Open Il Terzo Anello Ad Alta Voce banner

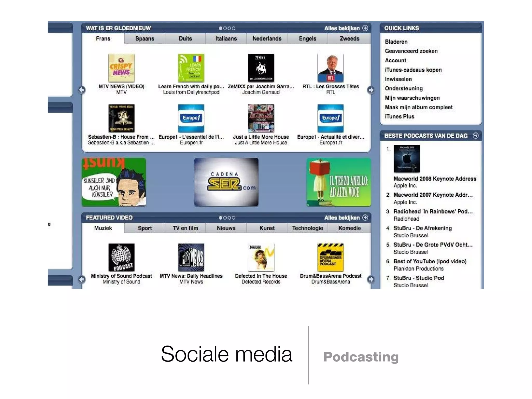click(339, 182)
